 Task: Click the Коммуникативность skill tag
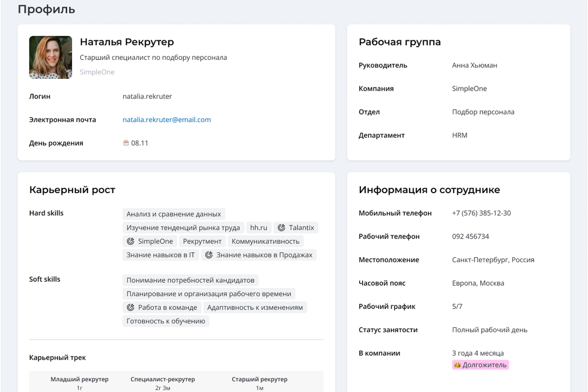265,241
